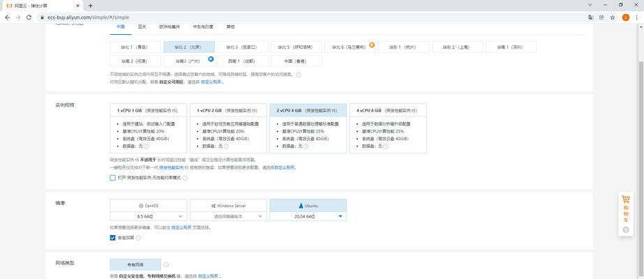
Task: Open the tab search chevron in title bar
Action: tap(590, 5)
